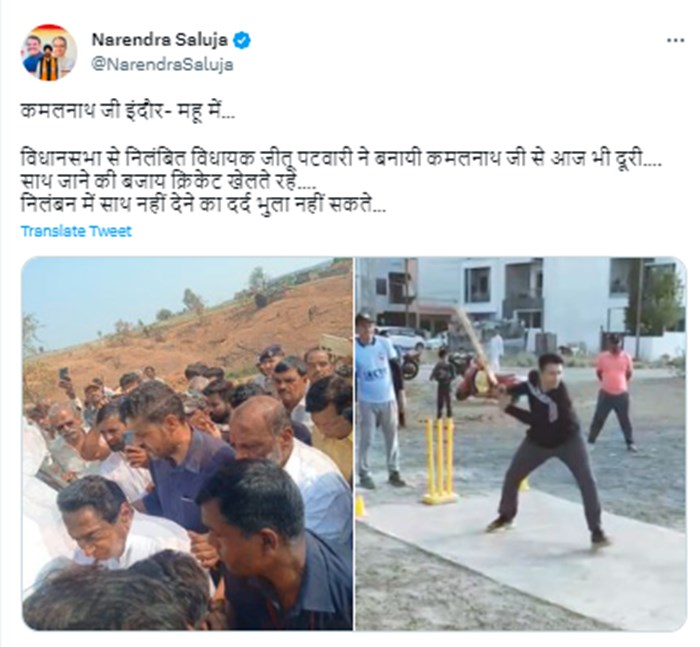
Task: Open the Narendra Saluja display name link
Action: coord(160,40)
